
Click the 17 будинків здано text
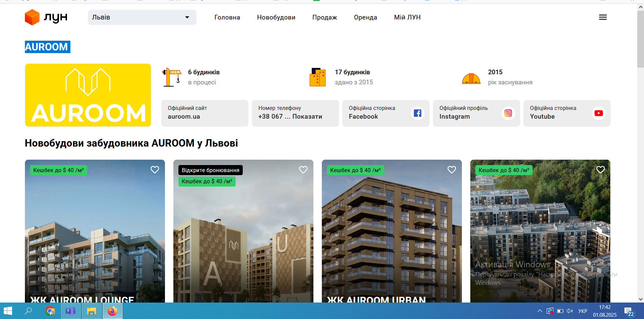354,77
